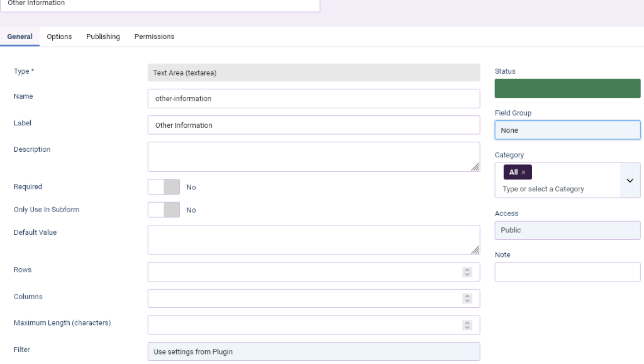Click the Name input field
Screen dimensions: 644x364
pos(313,98)
